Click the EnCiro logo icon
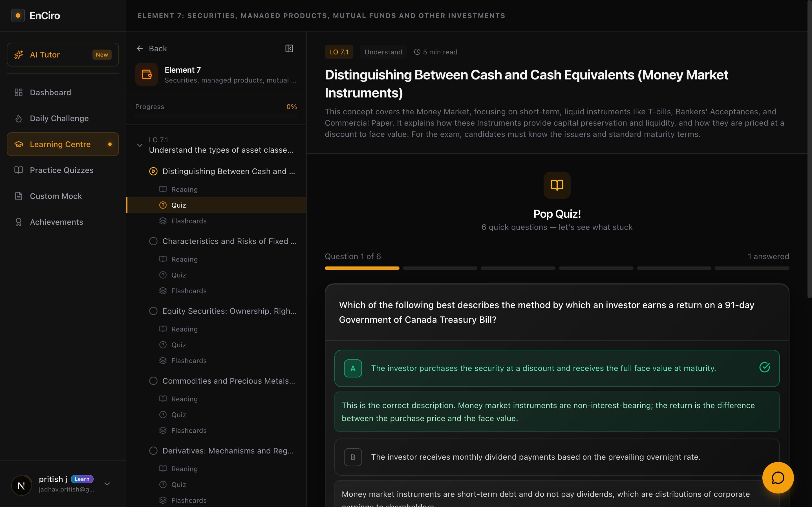The image size is (812, 507). point(18,15)
